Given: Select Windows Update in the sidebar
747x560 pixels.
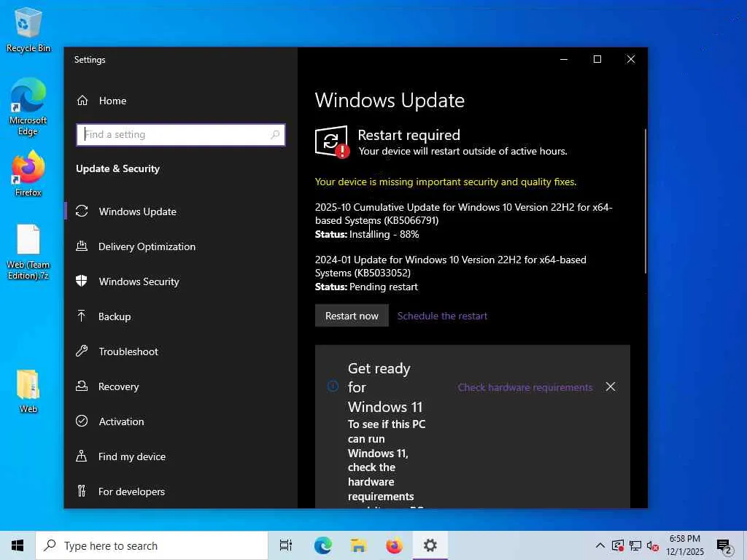Looking at the screenshot, I should pyautogui.click(x=181, y=211).
